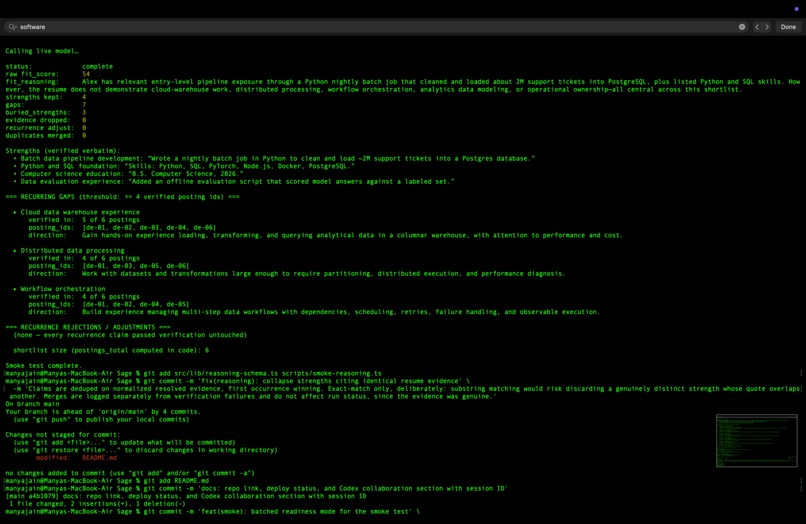Screen dimensions: 806x524
Task: Click the 'git add README.md' command line
Action: pyautogui.click(x=107, y=481)
